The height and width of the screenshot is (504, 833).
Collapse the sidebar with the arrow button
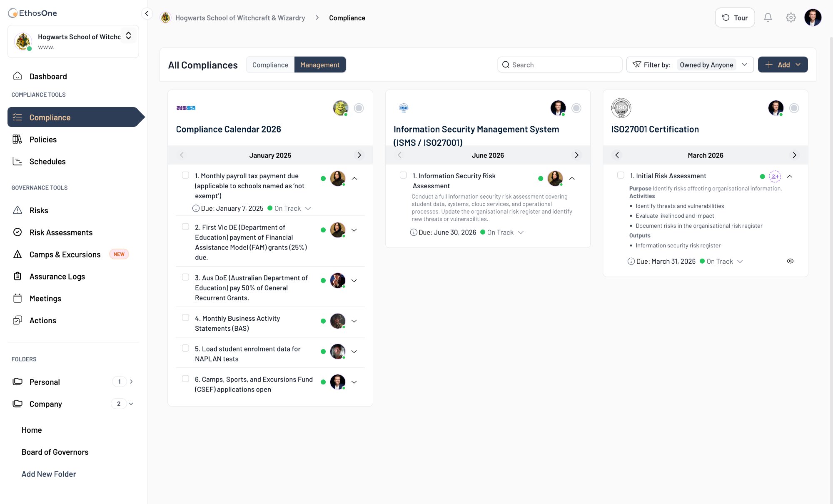pos(147,14)
